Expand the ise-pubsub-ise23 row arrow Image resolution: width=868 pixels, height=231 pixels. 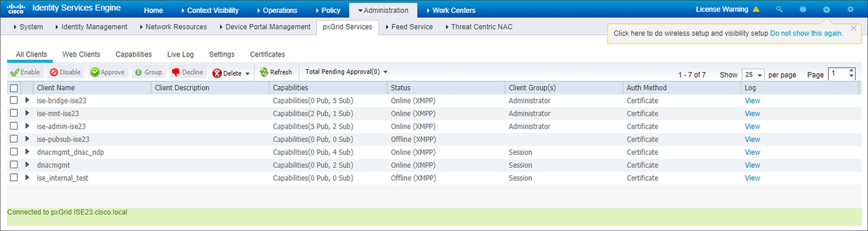click(27, 139)
